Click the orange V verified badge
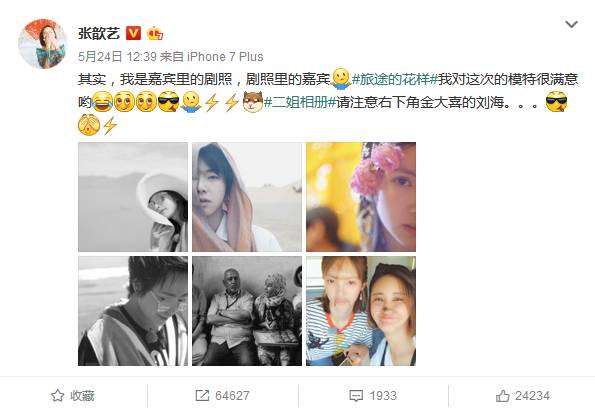The image size is (595, 413). tap(133, 33)
